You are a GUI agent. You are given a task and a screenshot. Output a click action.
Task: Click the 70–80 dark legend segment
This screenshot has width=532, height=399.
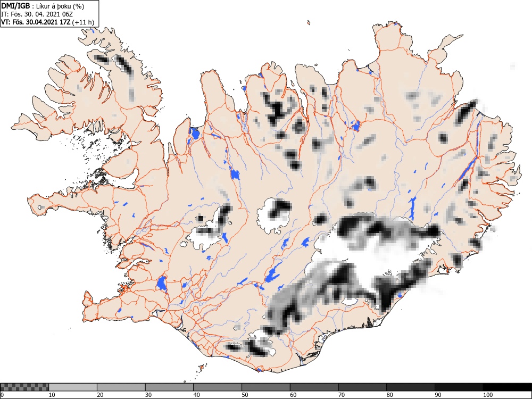coord(362,387)
